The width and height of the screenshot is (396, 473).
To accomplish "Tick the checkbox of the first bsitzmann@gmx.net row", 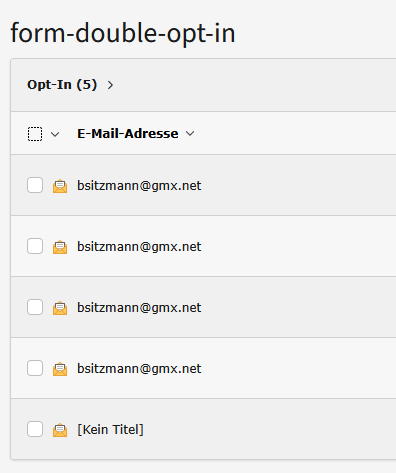I will tap(35, 185).
